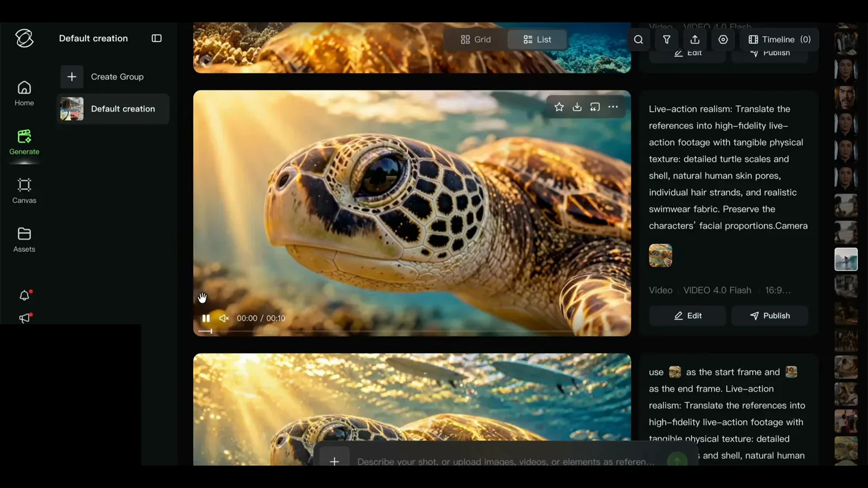Image resolution: width=868 pixels, height=488 pixels.
Task: Open the notifications bell
Action: coord(24,296)
